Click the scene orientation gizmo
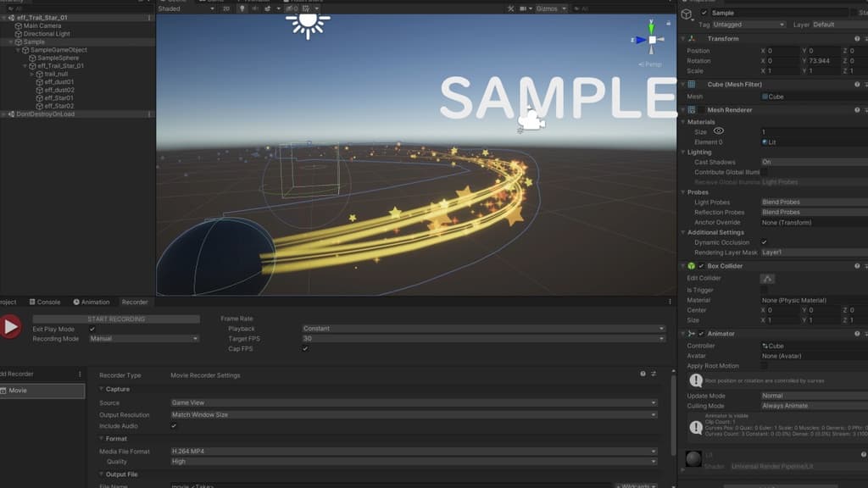Image resolution: width=868 pixels, height=488 pixels. click(651, 41)
